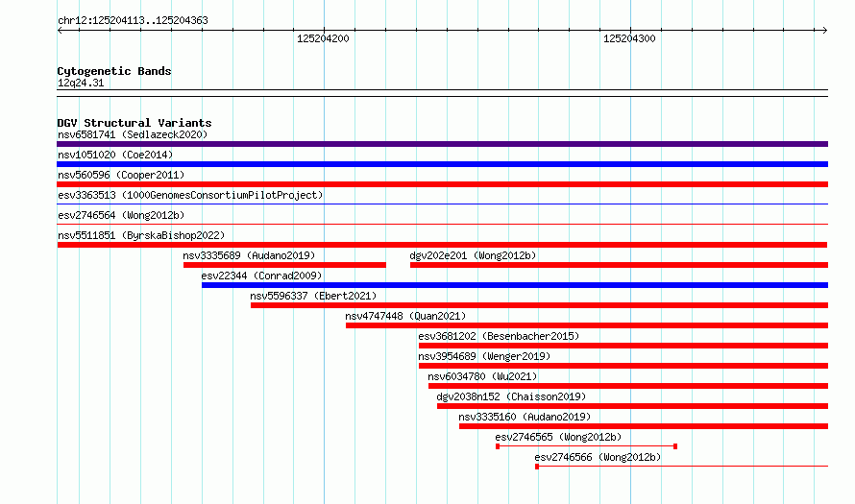855x504 pixels.
Task: Open the esv2746564 (Wong2012b) label
Action: [x=121, y=215]
